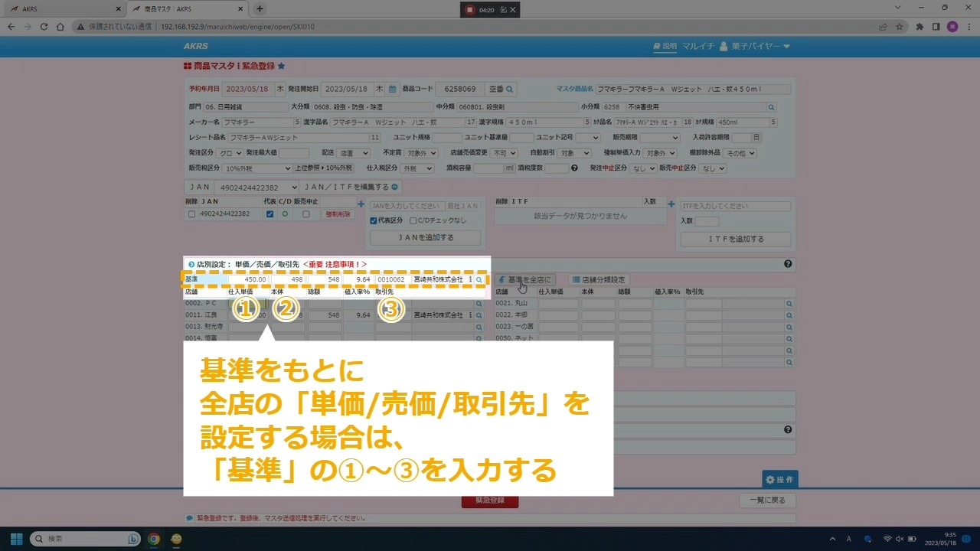Screen dimensions: 980x551
Task: Expand the 菓子バイヤー user menu
Action: point(753,47)
